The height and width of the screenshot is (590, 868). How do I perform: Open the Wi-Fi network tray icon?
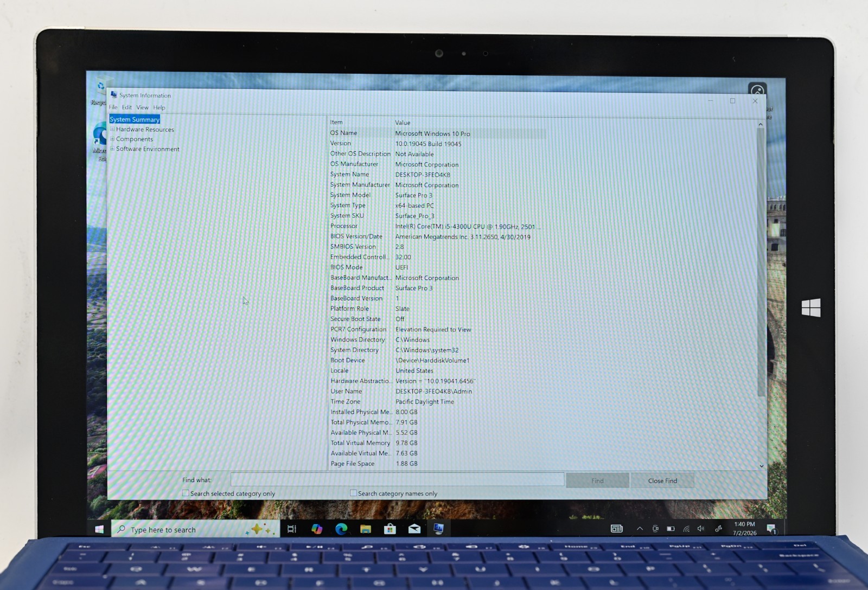(686, 529)
